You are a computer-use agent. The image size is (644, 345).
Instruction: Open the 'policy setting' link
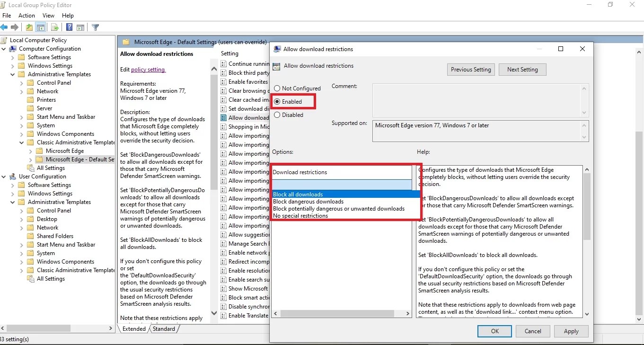coord(148,70)
